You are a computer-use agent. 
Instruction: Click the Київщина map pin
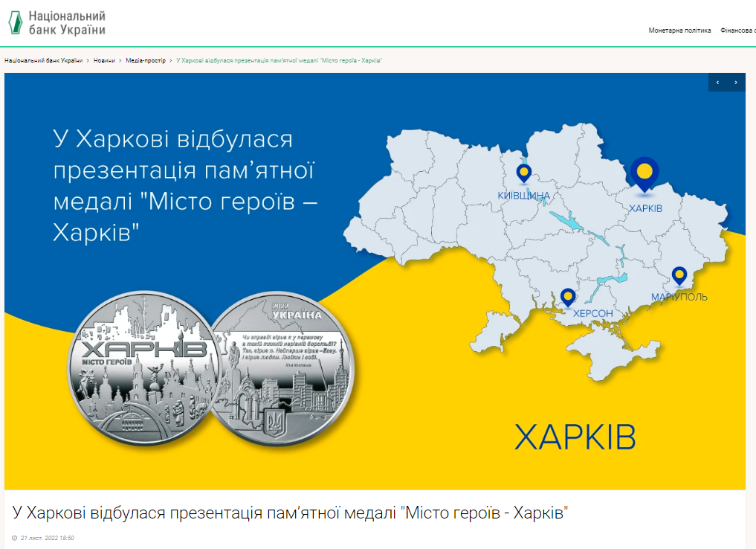tap(524, 173)
